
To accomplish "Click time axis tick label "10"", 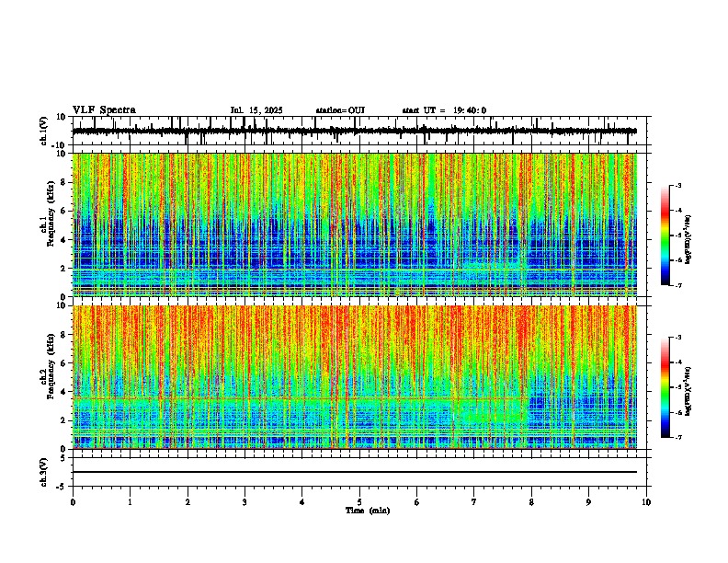I will tap(646, 502).
